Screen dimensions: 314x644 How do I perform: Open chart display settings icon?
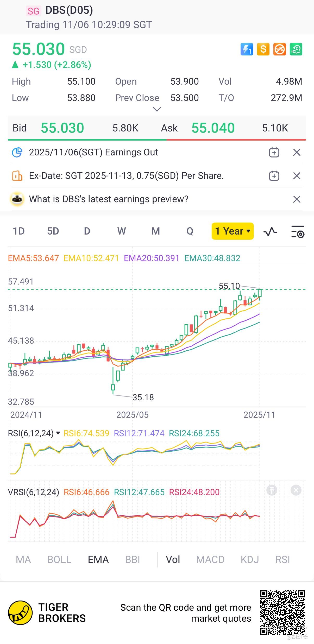298,231
